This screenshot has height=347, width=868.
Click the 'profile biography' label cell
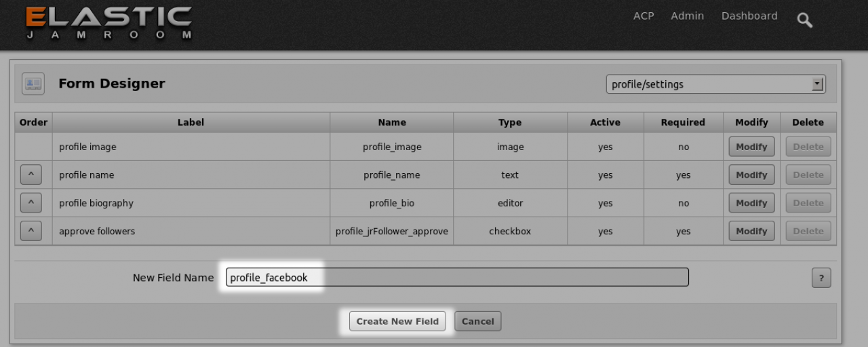pos(191,203)
